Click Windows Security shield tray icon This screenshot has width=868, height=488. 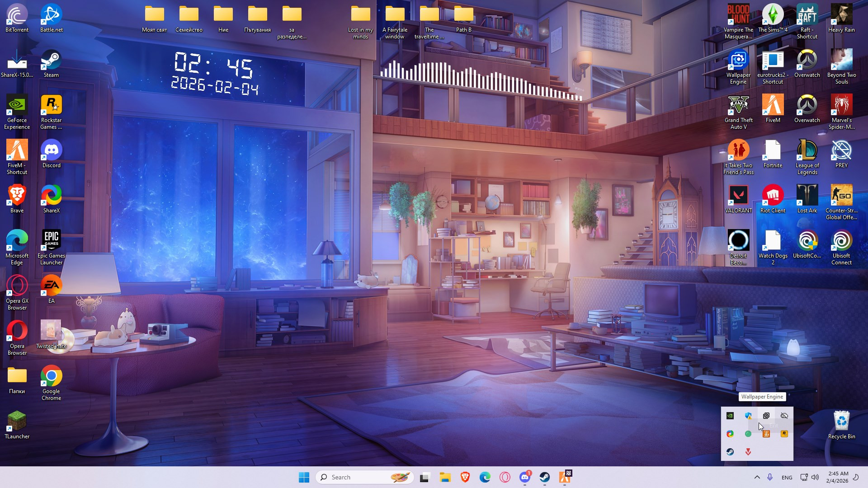click(x=748, y=416)
